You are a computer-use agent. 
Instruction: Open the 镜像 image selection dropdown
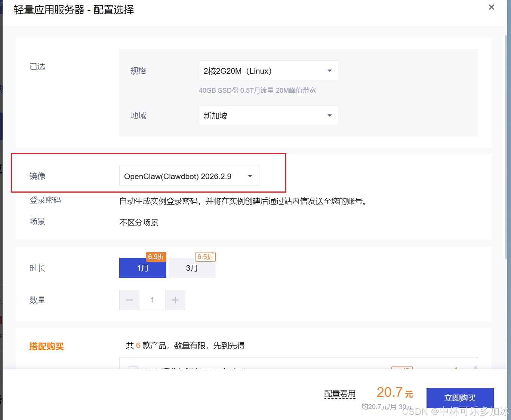tap(189, 176)
